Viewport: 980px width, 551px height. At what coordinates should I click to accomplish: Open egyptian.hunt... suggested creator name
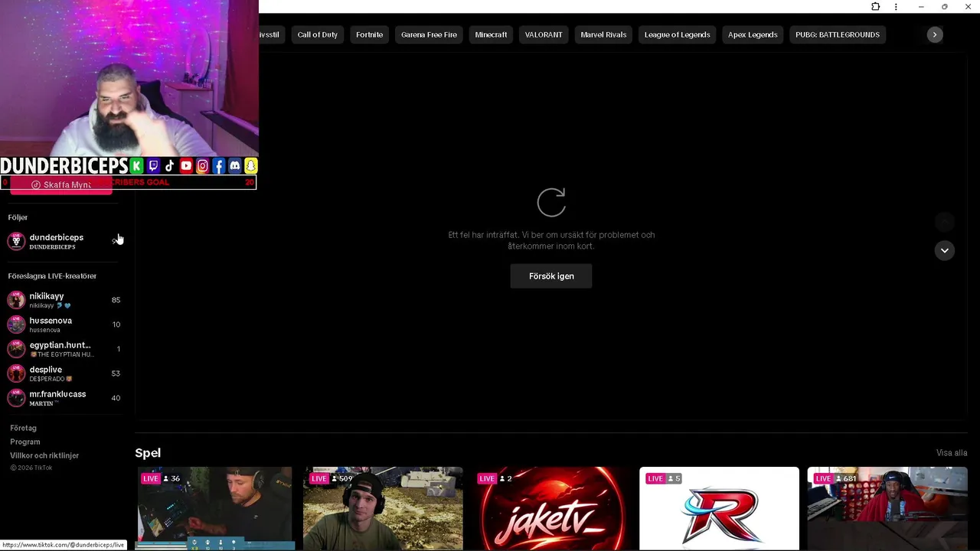point(60,345)
